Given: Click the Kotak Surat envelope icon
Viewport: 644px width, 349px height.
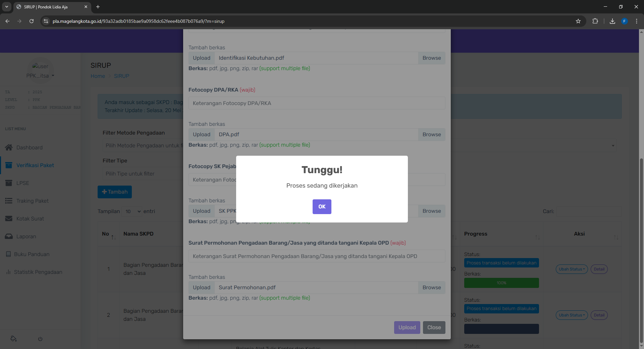Looking at the screenshot, I should [9, 218].
